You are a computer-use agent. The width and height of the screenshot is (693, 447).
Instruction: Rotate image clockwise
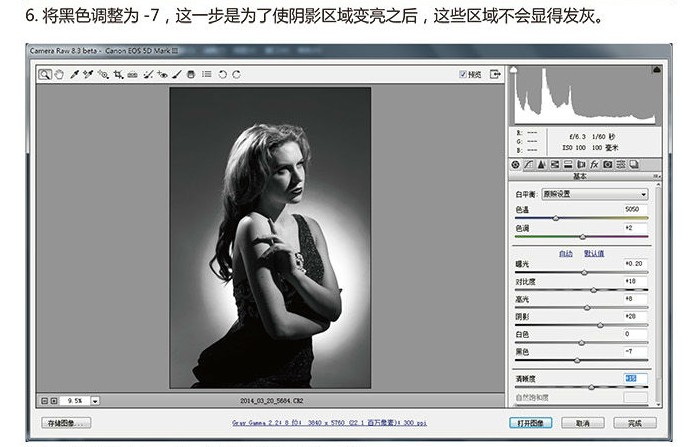click(236, 74)
